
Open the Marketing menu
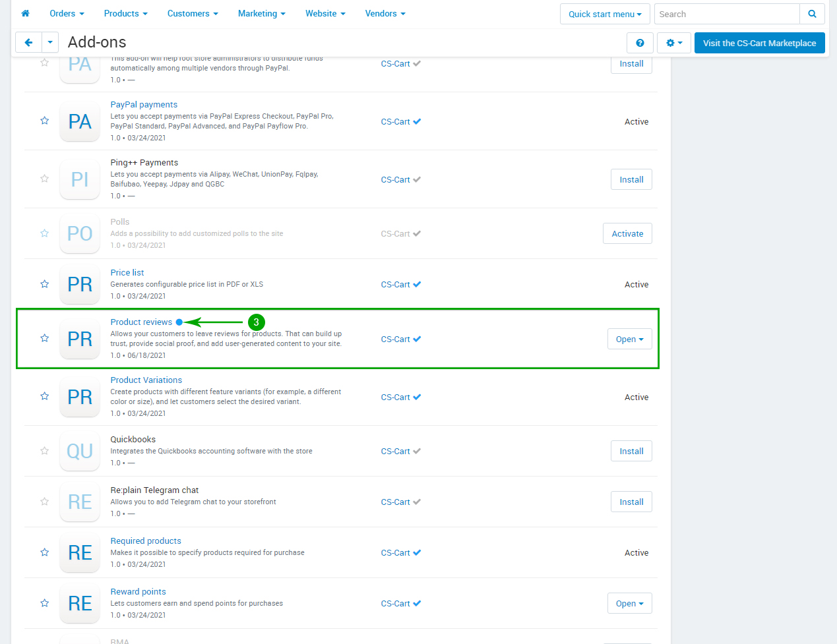pos(261,13)
